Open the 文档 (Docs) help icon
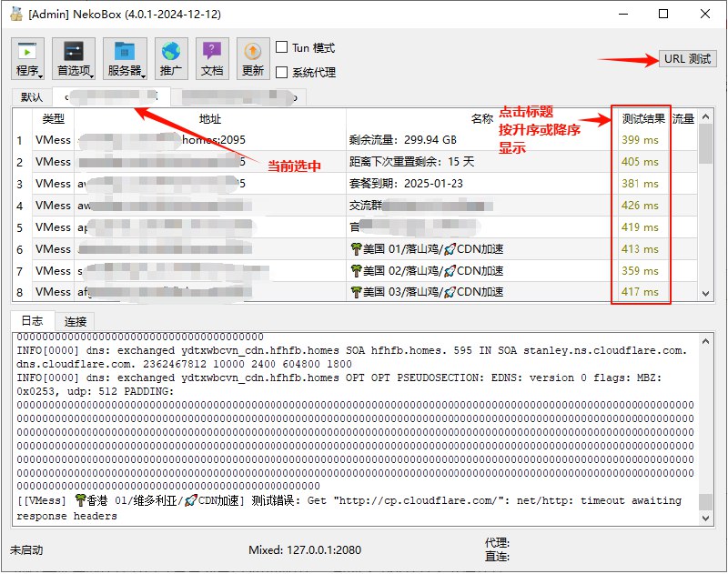The height and width of the screenshot is (574, 728). tap(211, 59)
